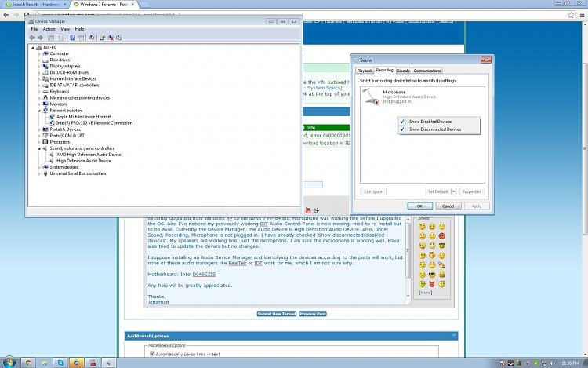Insert the red angry smiley
This screenshot has height=368, width=588.
(441, 236)
